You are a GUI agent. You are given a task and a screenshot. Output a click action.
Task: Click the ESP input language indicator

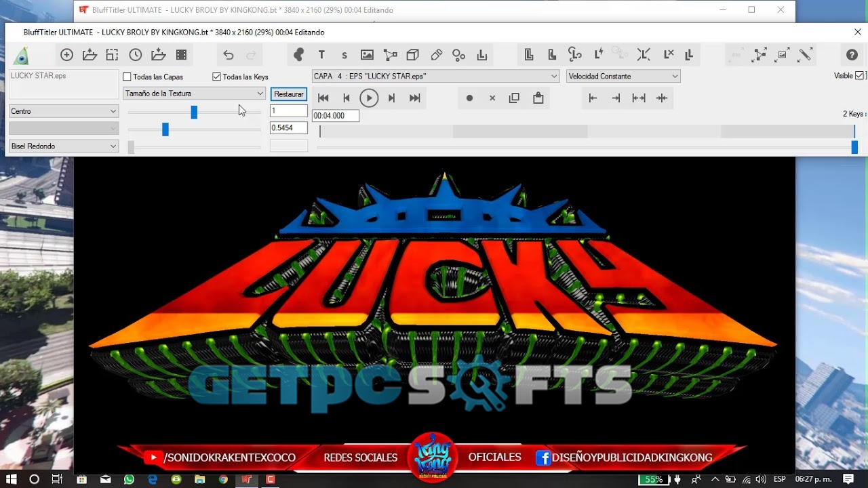[779, 479]
